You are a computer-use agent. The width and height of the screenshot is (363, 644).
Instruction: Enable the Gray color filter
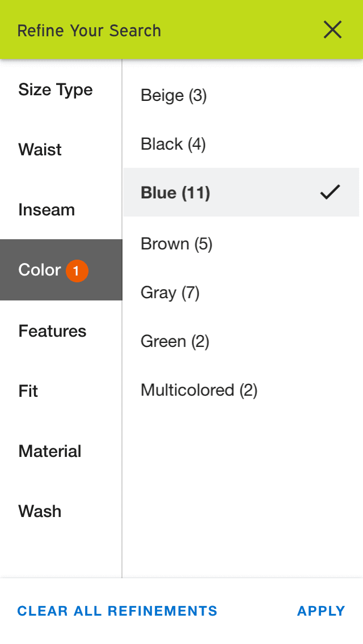(x=170, y=293)
